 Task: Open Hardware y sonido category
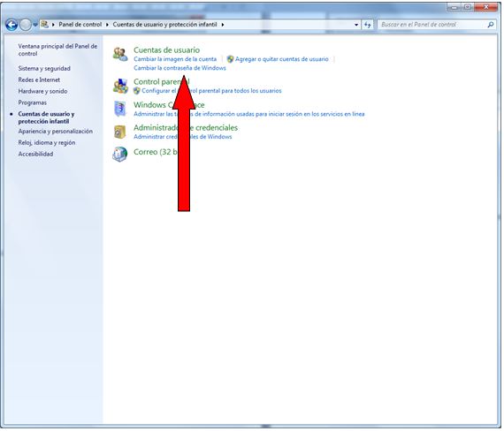click(42, 91)
